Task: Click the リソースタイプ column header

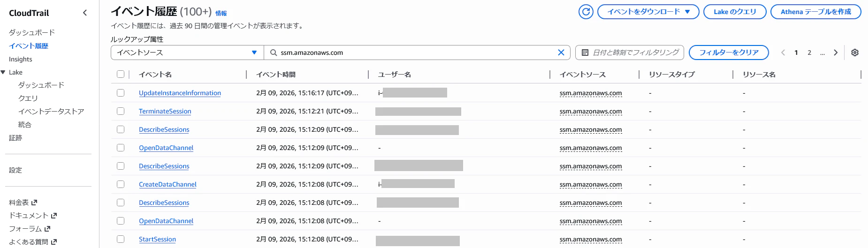Action: point(671,74)
